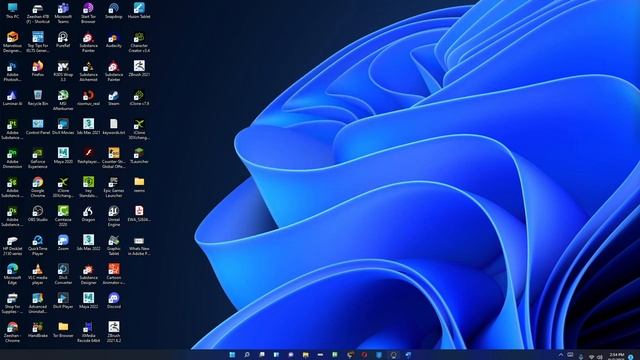Select the Advanced Uninstaller icon
The image size is (640, 360).
pos(38,303)
